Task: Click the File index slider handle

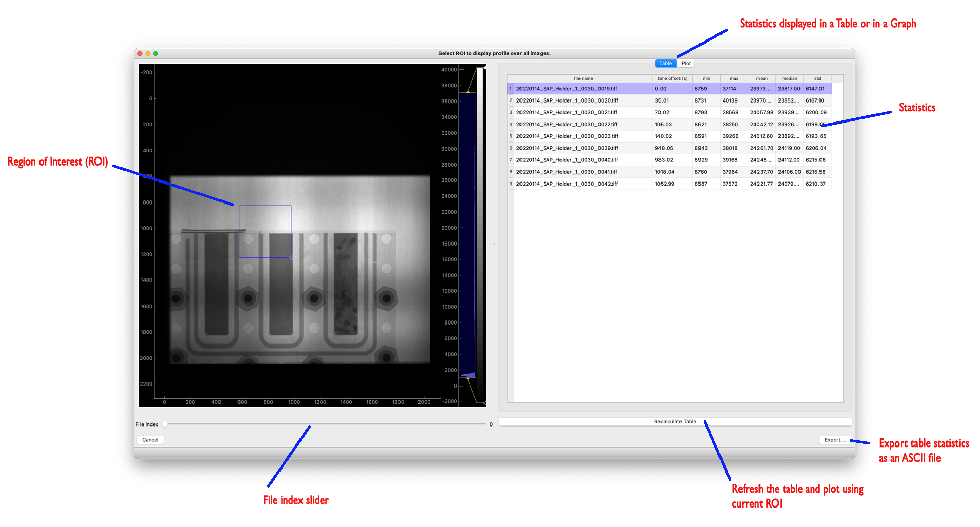Action: point(165,424)
